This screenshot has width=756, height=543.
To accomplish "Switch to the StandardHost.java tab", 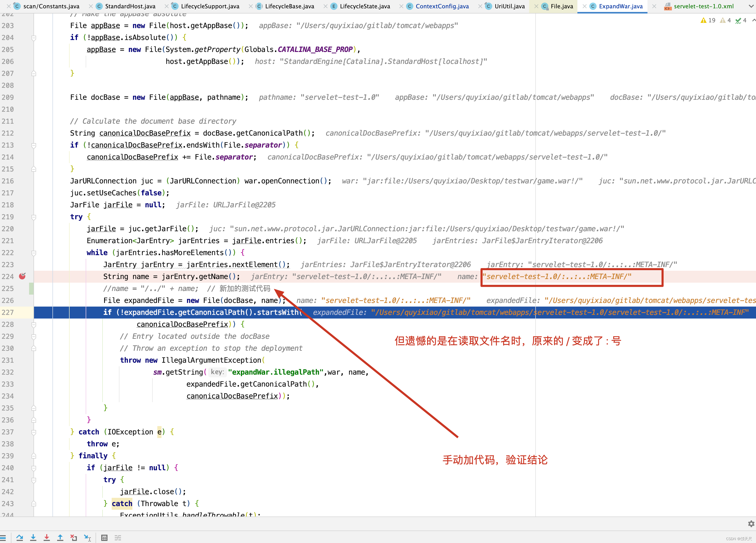I will click(130, 6).
